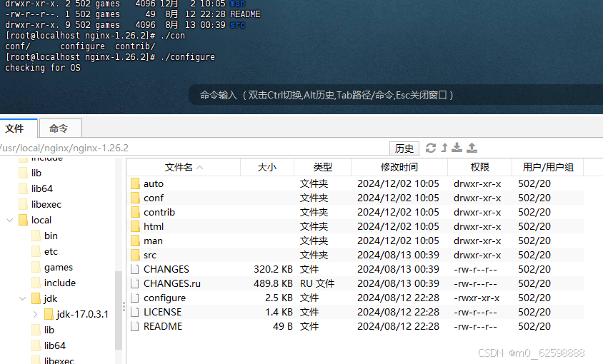Select the auto folder icon in file list

(135, 183)
